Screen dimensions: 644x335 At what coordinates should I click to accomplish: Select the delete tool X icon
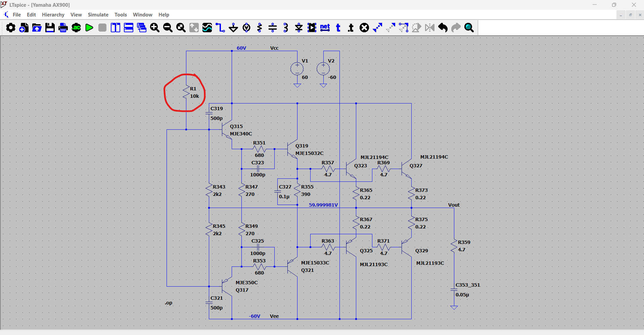[x=364, y=28]
